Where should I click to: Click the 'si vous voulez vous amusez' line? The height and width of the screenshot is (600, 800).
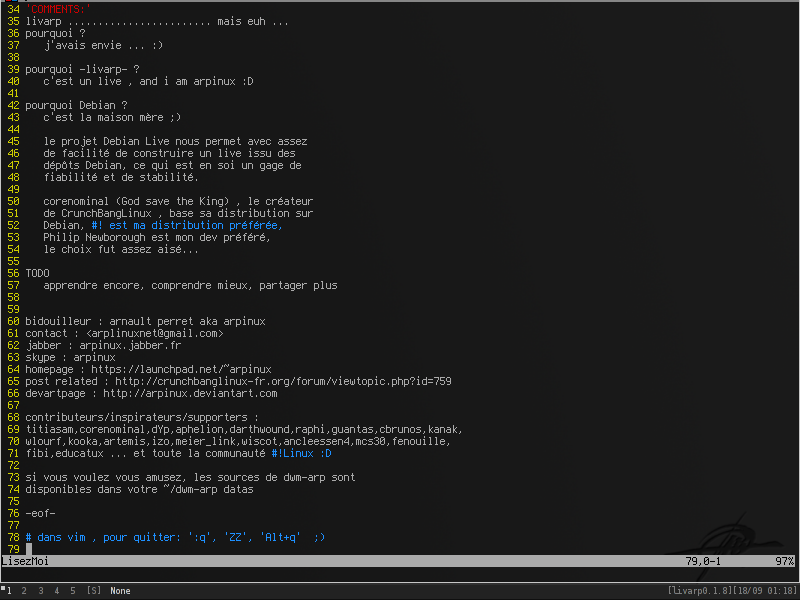click(190, 478)
